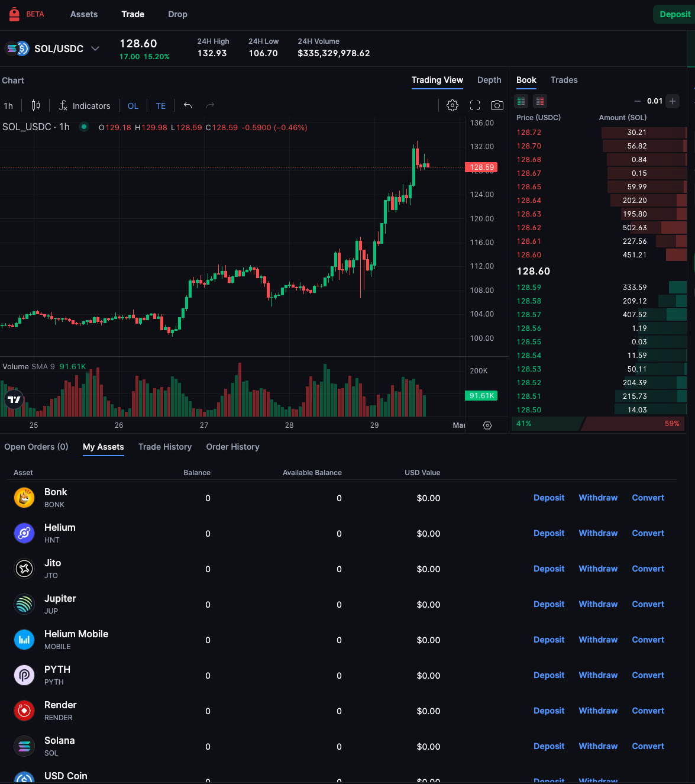Show combined bids and asks book view

coord(521,101)
